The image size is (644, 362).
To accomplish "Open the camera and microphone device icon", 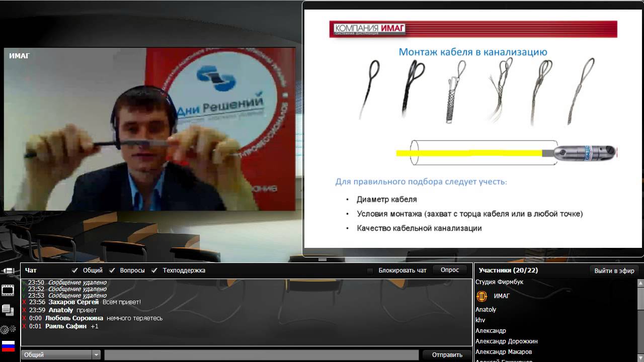I will click(8, 270).
